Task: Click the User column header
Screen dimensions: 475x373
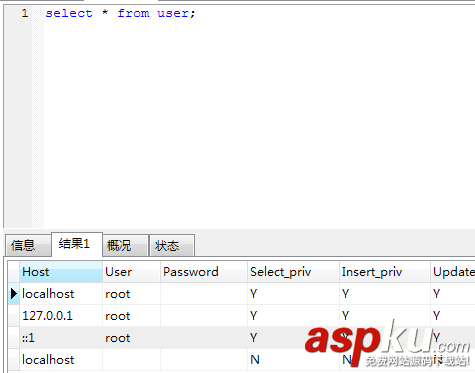Action: tap(131, 272)
